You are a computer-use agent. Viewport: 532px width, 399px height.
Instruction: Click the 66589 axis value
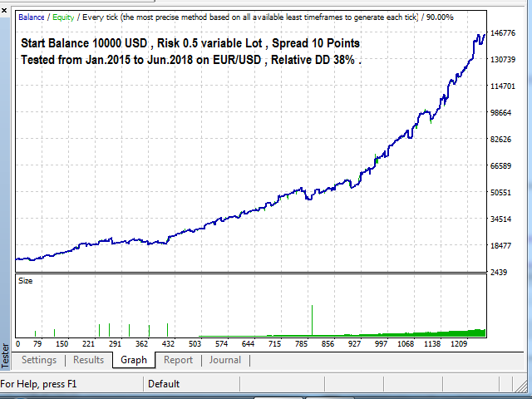click(x=500, y=166)
